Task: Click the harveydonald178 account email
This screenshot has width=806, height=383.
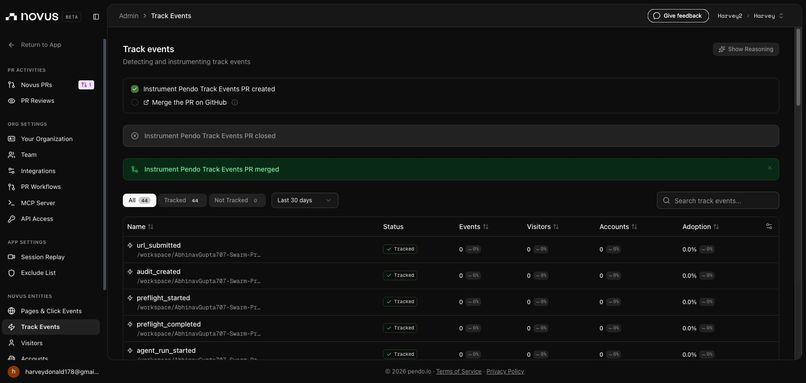Action: (x=62, y=372)
